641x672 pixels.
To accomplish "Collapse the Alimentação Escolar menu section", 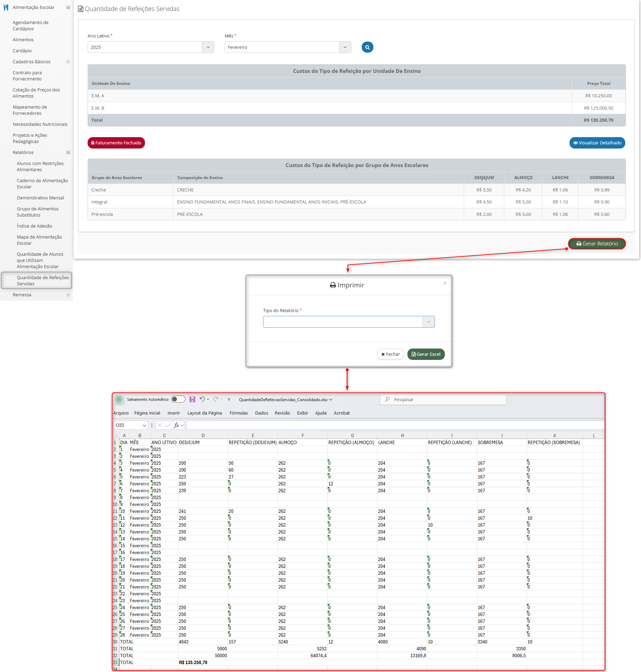I will [x=68, y=7].
